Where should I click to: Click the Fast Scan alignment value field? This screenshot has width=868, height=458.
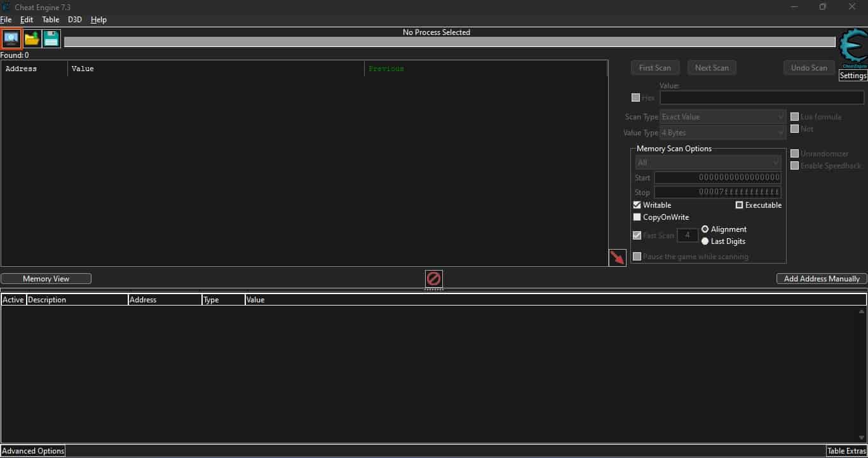click(x=688, y=236)
